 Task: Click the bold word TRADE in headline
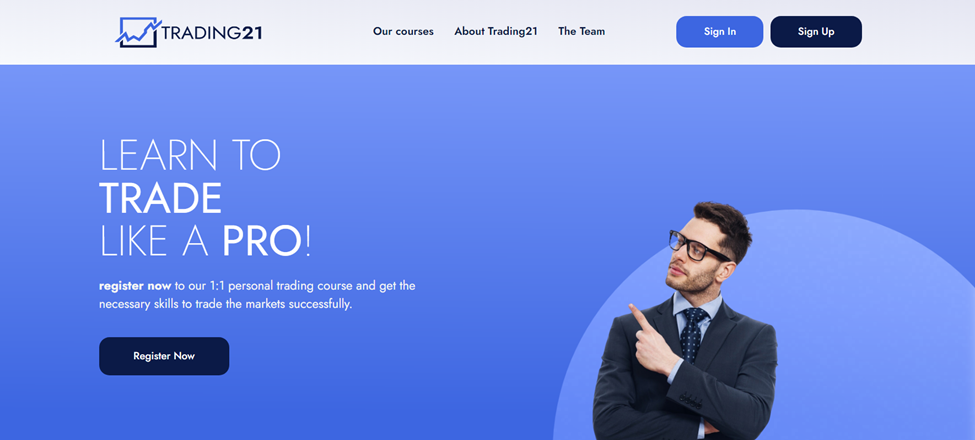(x=160, y=199)
